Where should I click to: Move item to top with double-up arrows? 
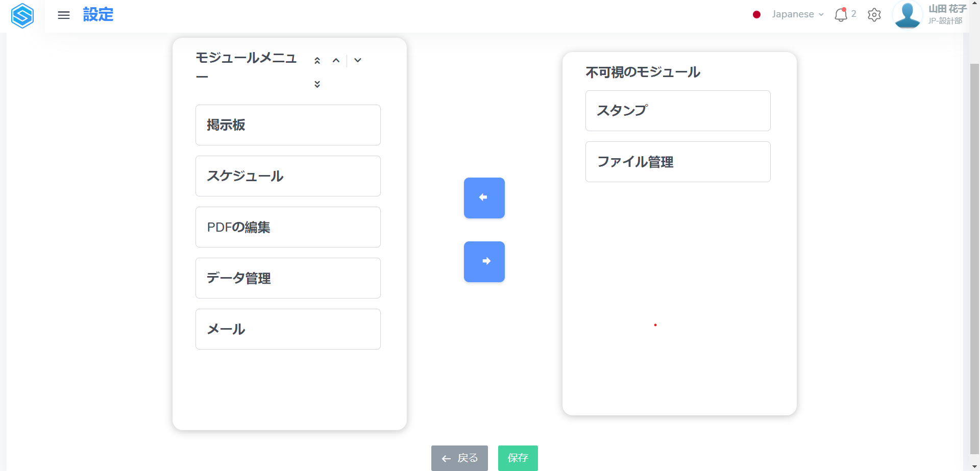[317, 61]
